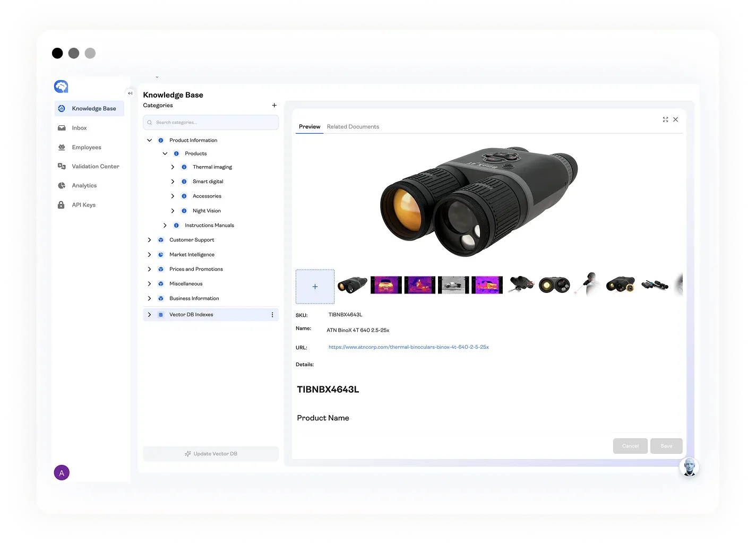Collapse the Products subcategory
Image resolution: width=756 pixels, height=544 pixels.
(x=165, y=153)
